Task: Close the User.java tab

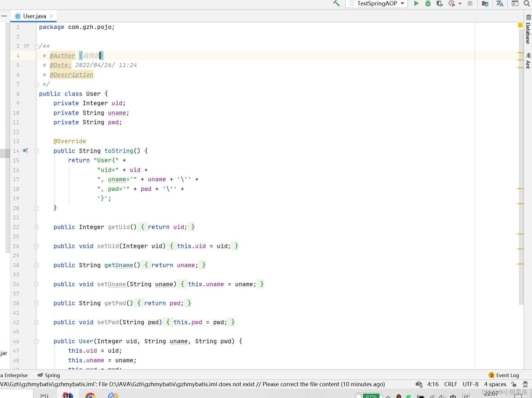Action: (x=51, y=16)
